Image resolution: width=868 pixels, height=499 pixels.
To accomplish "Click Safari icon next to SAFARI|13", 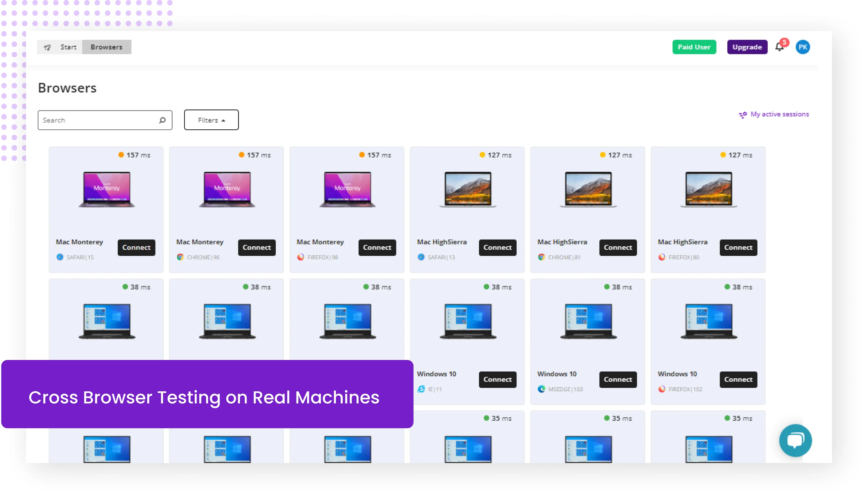I will point(421,257).
